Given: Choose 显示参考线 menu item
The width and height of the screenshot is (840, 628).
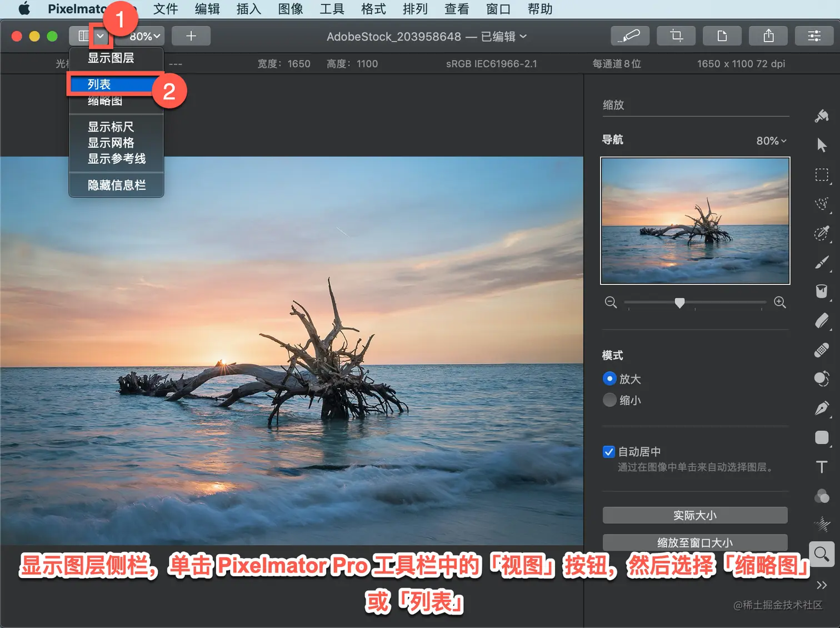Looking at the screenshot, I should [x=116, y=159].
